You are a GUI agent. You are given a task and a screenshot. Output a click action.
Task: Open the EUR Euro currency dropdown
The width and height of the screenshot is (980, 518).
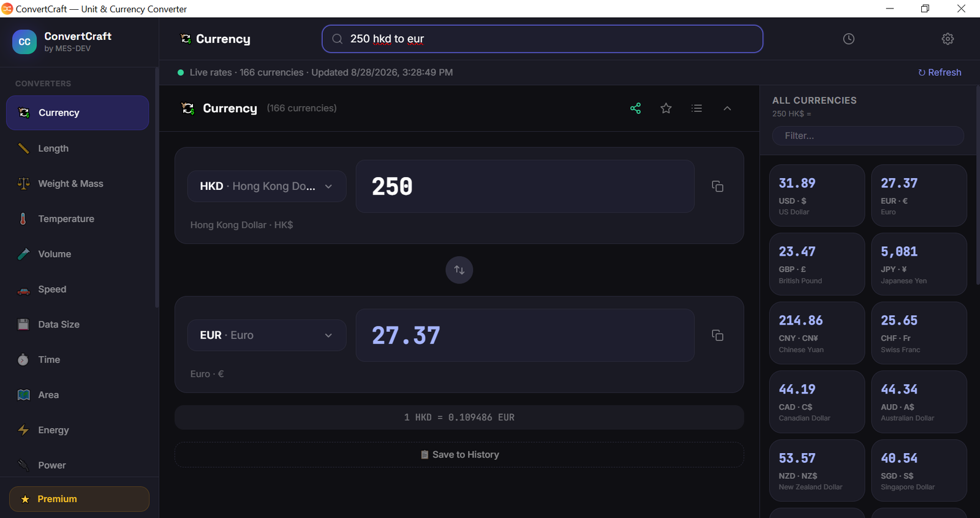click(x=266, y=335)
